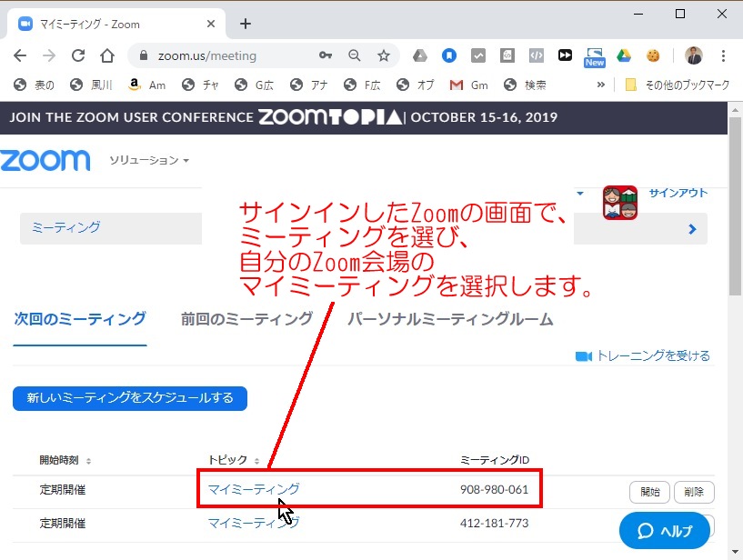The height and width of the screenshot is (560, 743).
Task: Open the アナ bookmark
Action: coord(309,85)
